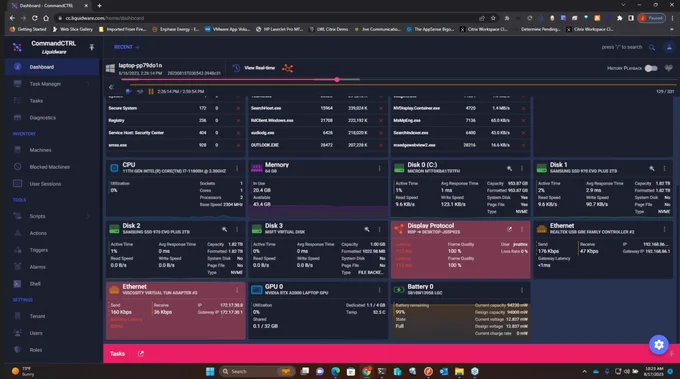Open the Display Protocol card options menu
This screenshot has width=680, height=379.
(x=522, y=229)
